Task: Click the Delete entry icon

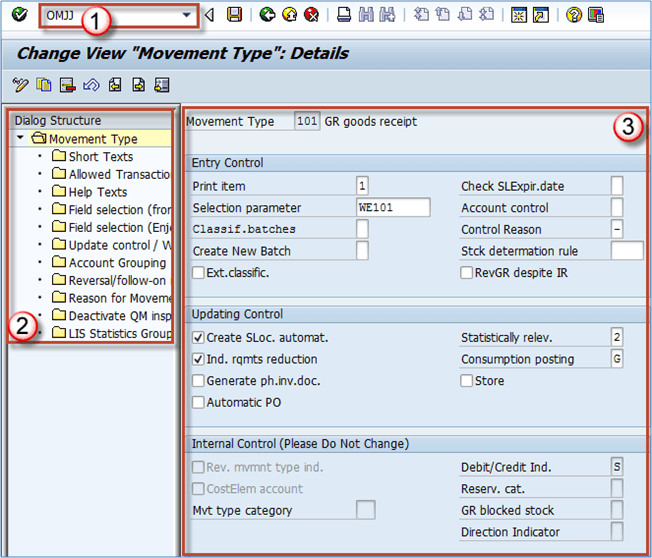Action: point(66,84)
